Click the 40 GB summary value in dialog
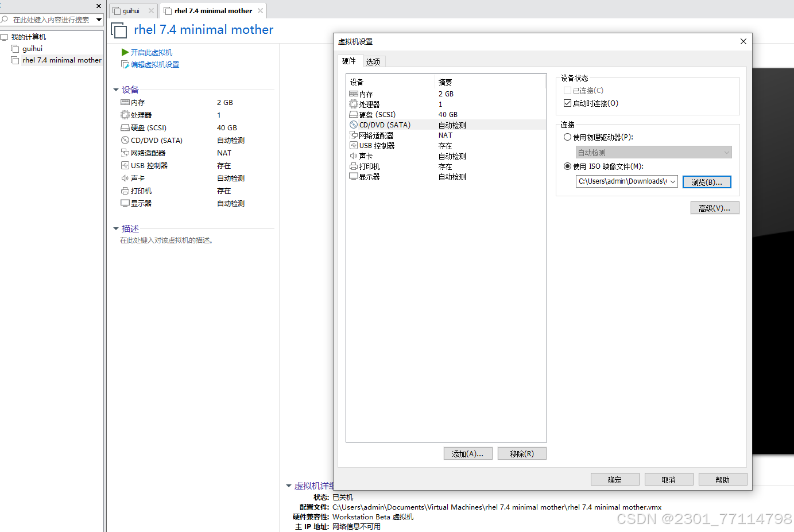Image resolution: width=794 pixels, height=532 pixels. pos(448,115)
